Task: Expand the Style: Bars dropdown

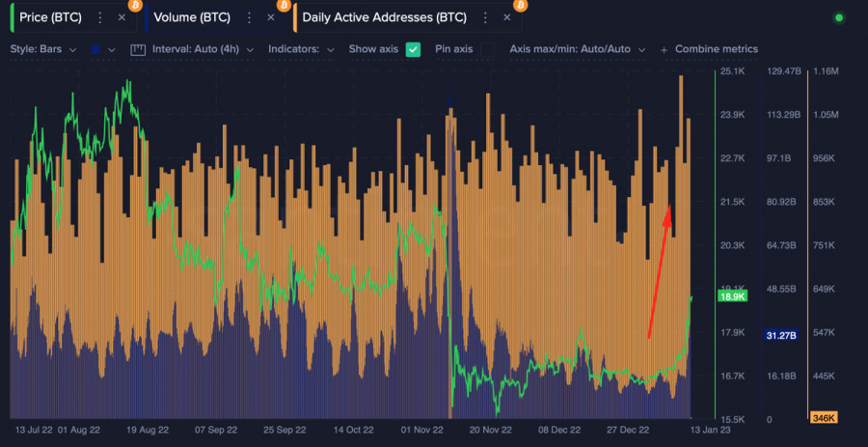Action: (42, 49)
